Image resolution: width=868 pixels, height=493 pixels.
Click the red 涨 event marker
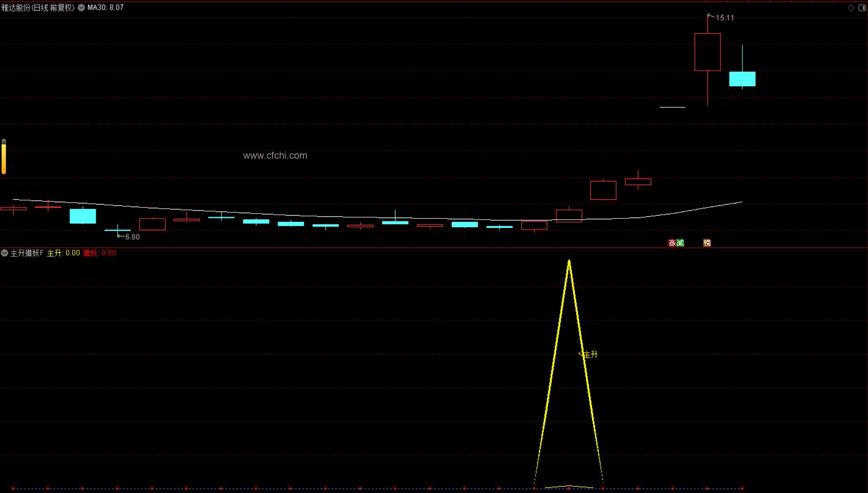click(x=672, y=243)
